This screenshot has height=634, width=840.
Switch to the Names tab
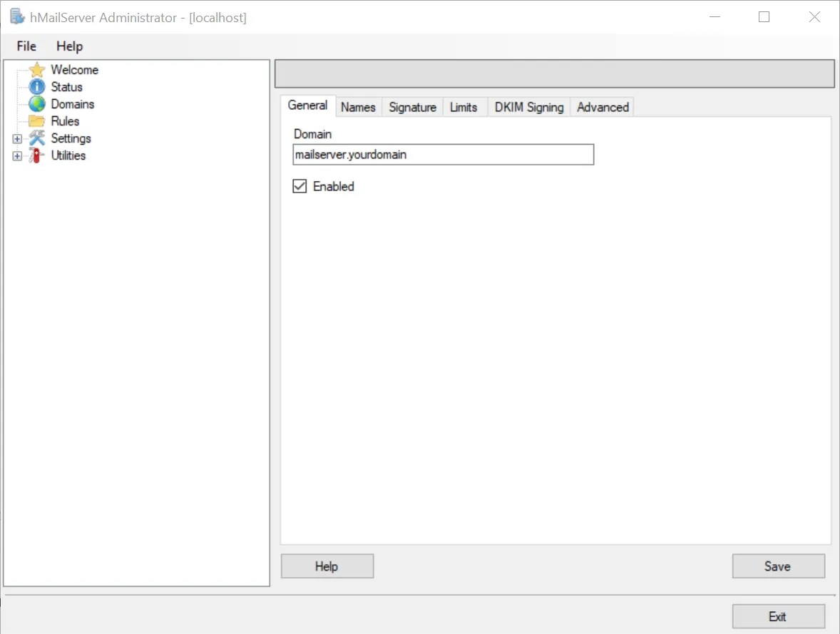[x=358, y=107]
